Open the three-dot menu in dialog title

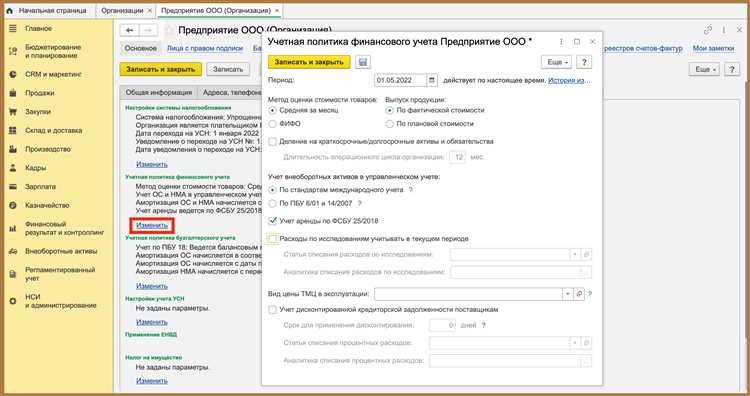561,42
